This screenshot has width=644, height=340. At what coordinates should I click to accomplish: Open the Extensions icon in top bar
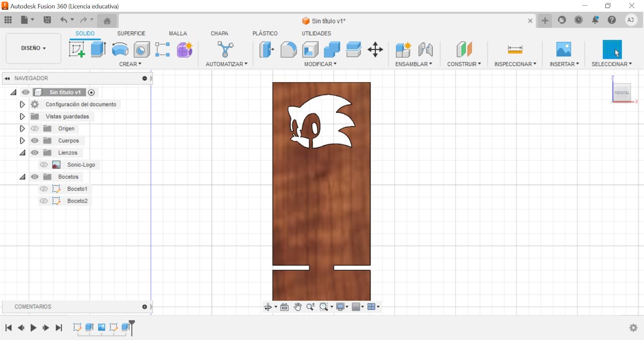pyautogui.click(x=562, y=20)
